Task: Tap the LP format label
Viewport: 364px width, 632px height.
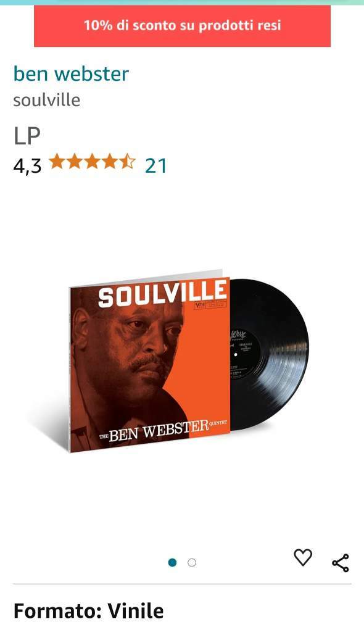Action: [27, 136]
